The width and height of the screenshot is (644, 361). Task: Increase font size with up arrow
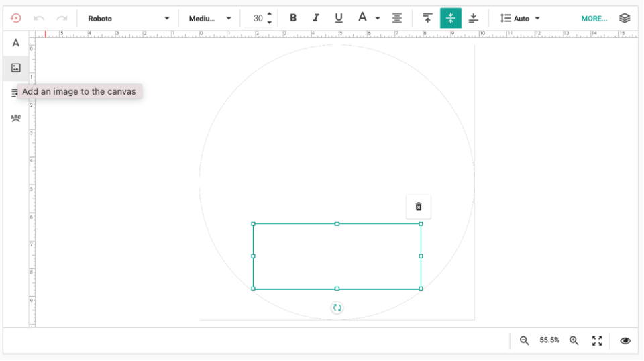[x=270, y=14]
